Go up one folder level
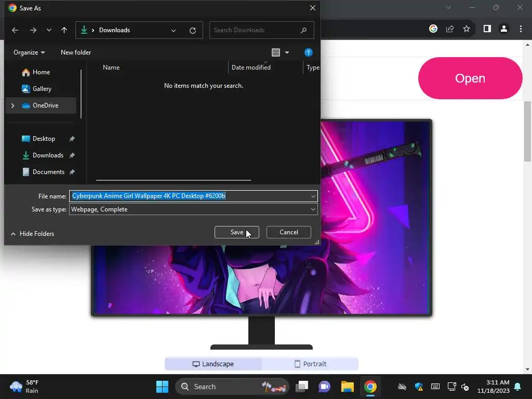 (x=64, y=30)
